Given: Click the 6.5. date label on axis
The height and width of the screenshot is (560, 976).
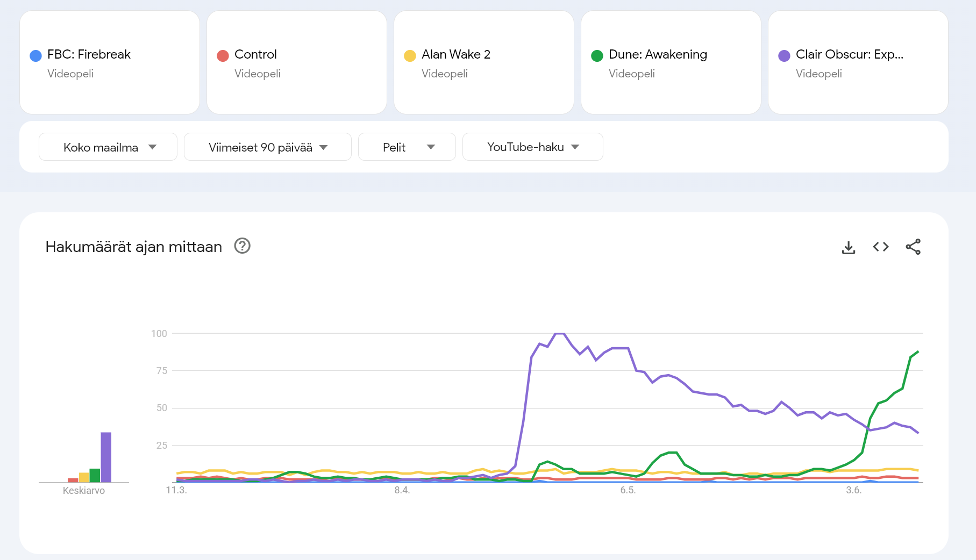Looking at the screenshot, I should pos(628,490).
